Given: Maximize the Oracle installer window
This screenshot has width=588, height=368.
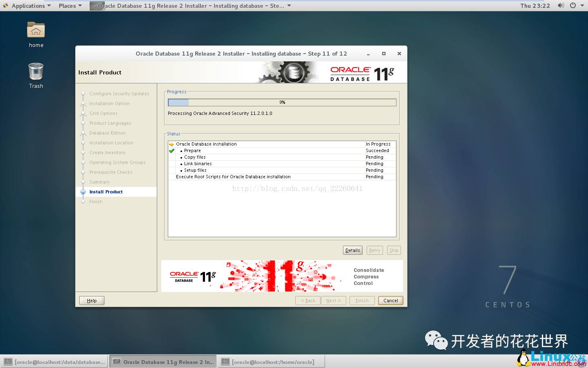Looking at the screenshot, I should pyautogui.click(x=384, y=54).
